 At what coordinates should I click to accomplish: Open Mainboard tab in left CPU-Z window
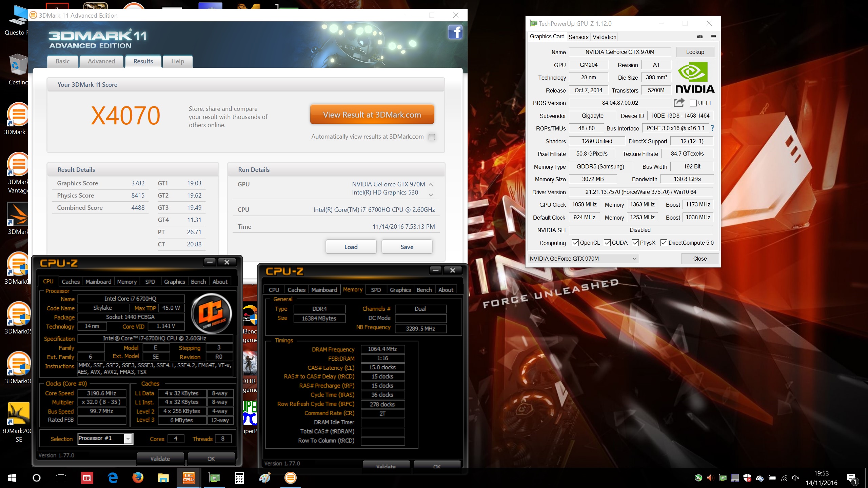click(x=98, y=282)
